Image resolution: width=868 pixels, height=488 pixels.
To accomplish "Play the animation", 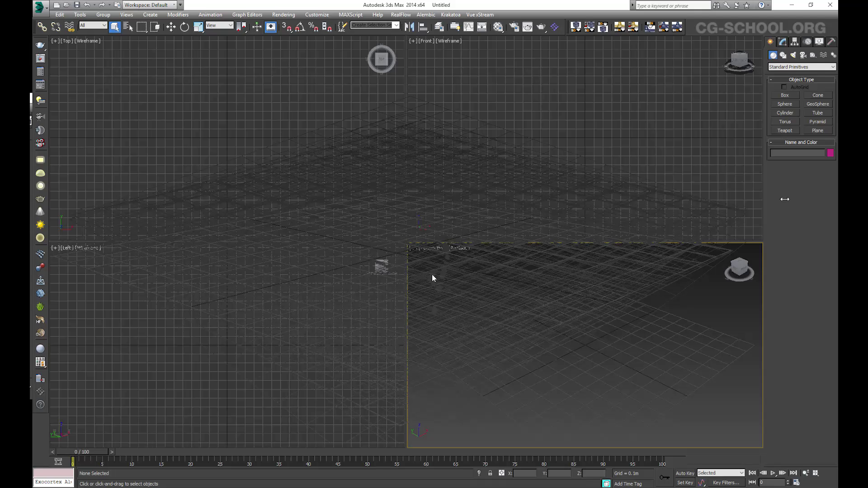I will point(773,473).
